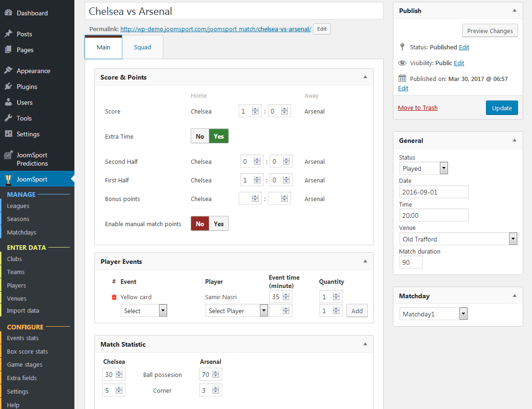Viewport: 532px width, 409px height.
Task: Open Clubs under Enter Data
Action: pos(14,259)
